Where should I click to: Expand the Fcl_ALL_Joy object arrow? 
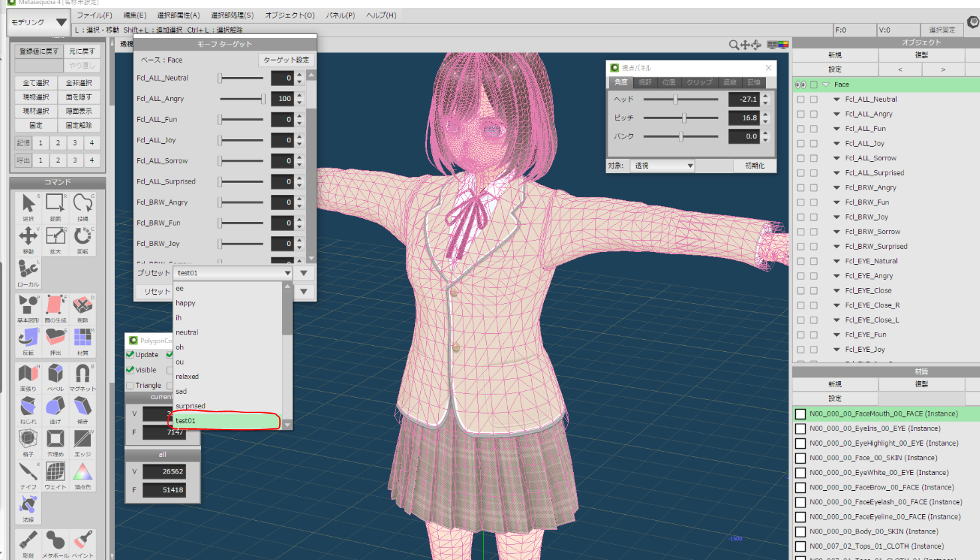pyautogui.click(x=836, y=143)
